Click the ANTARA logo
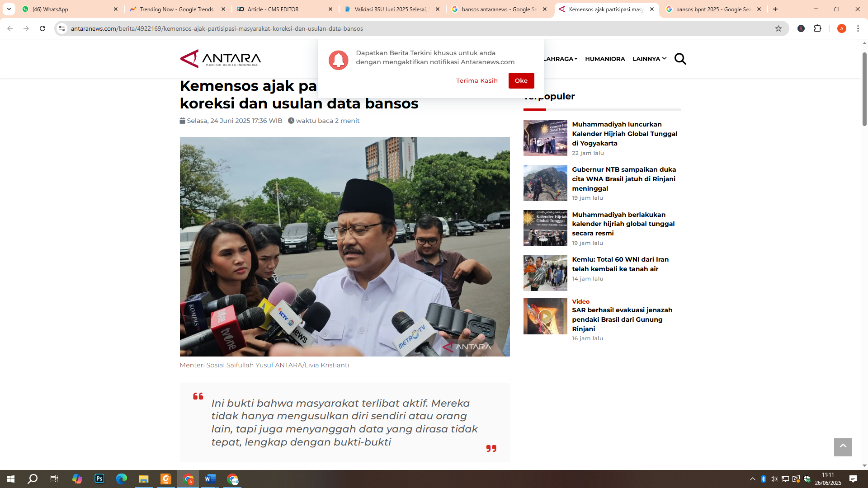868x488 pixels. (220, 59)
